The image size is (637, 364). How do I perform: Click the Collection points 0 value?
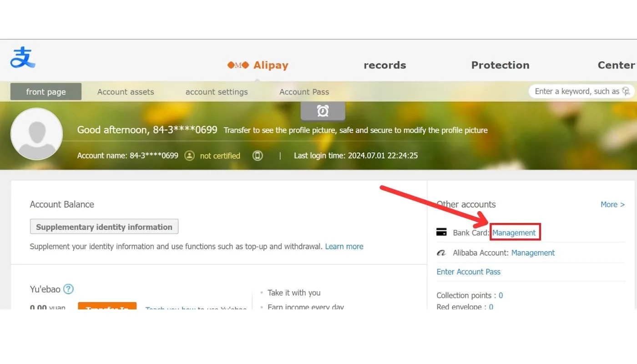pos(500,296)
